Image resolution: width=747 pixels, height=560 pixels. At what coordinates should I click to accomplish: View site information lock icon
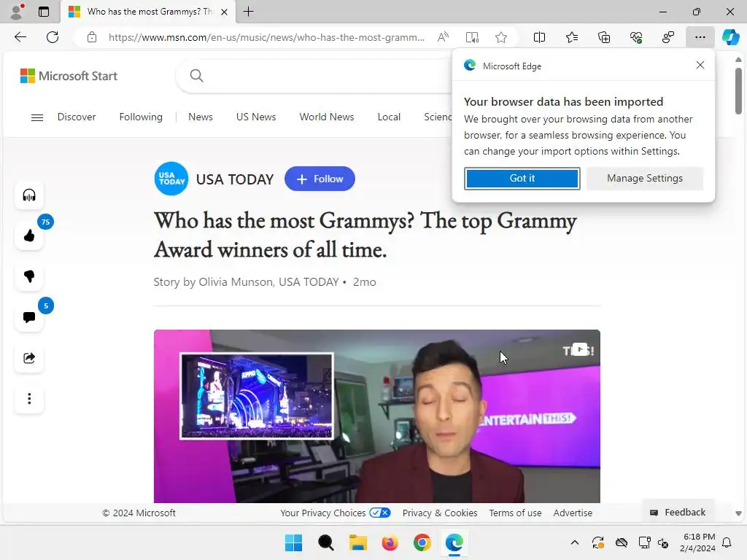point(92,37)
